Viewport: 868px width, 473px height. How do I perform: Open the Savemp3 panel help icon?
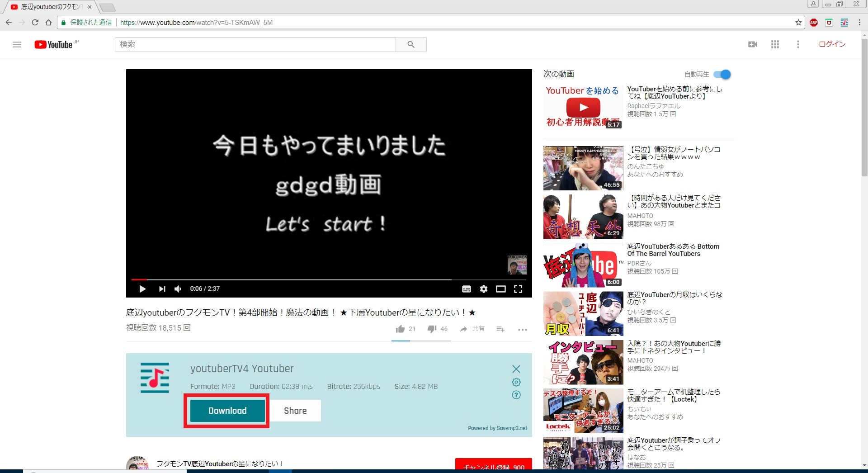coord(516,395)
